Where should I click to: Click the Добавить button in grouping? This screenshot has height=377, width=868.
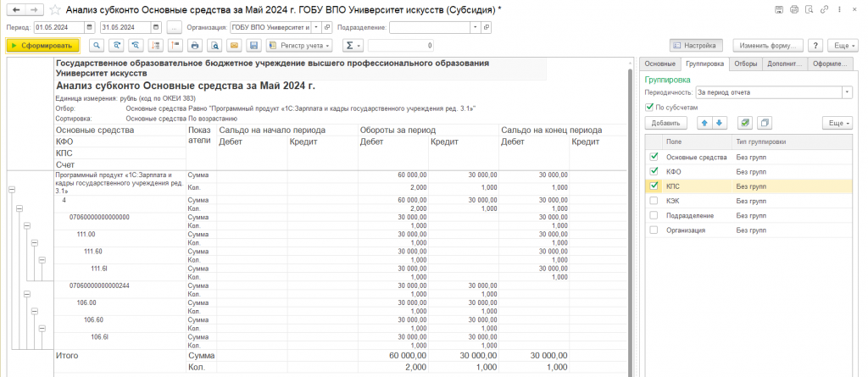point(666,122)
